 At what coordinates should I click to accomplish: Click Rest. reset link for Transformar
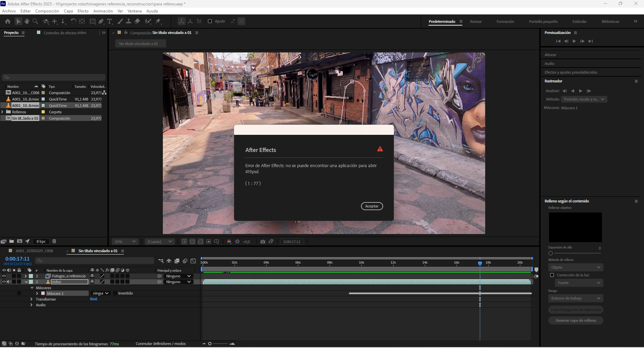pos(94,299)
